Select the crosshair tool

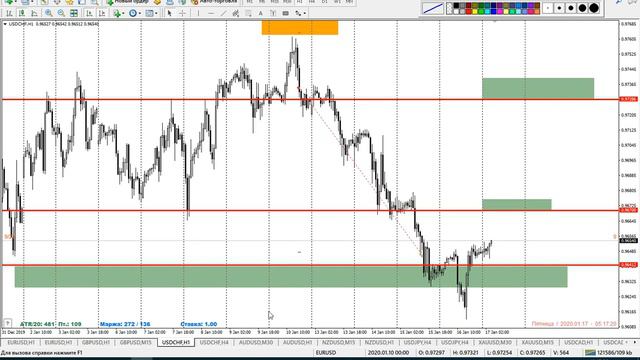tap(182, 13)
